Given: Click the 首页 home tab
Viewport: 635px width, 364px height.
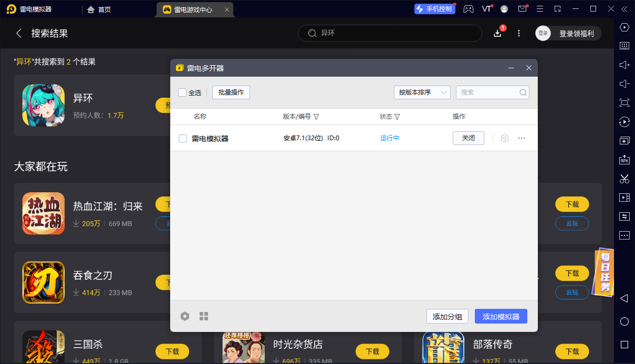Looking at the screenshot, I should click(x=99, y=9).
